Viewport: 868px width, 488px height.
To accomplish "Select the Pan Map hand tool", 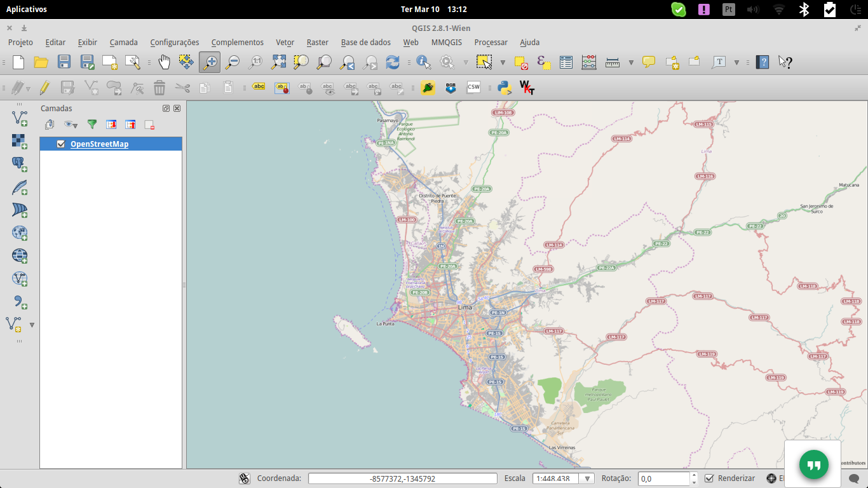I will click(x=164, y=62).
